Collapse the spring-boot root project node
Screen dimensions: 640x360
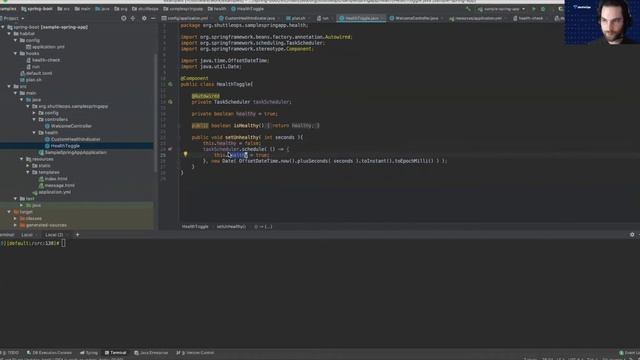click(x=3, y=27)
